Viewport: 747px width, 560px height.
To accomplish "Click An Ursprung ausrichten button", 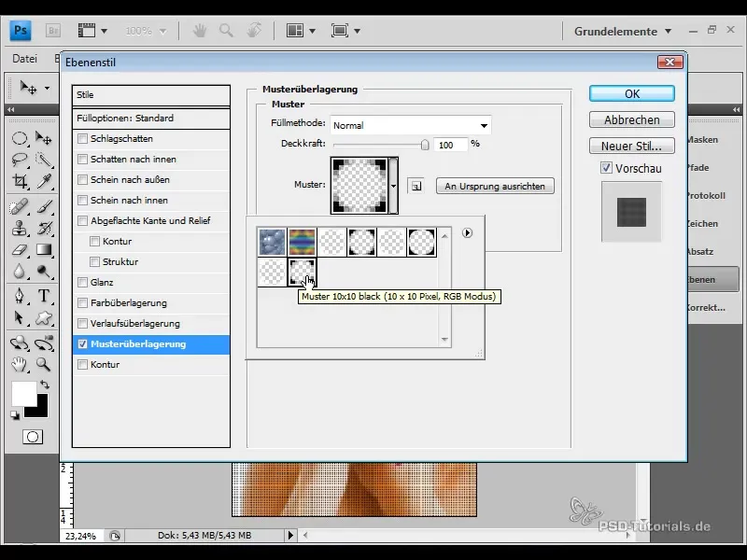I will (495, 186).
